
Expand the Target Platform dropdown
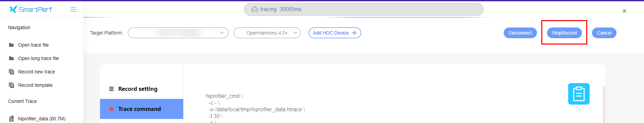click(x=178, y=33)
